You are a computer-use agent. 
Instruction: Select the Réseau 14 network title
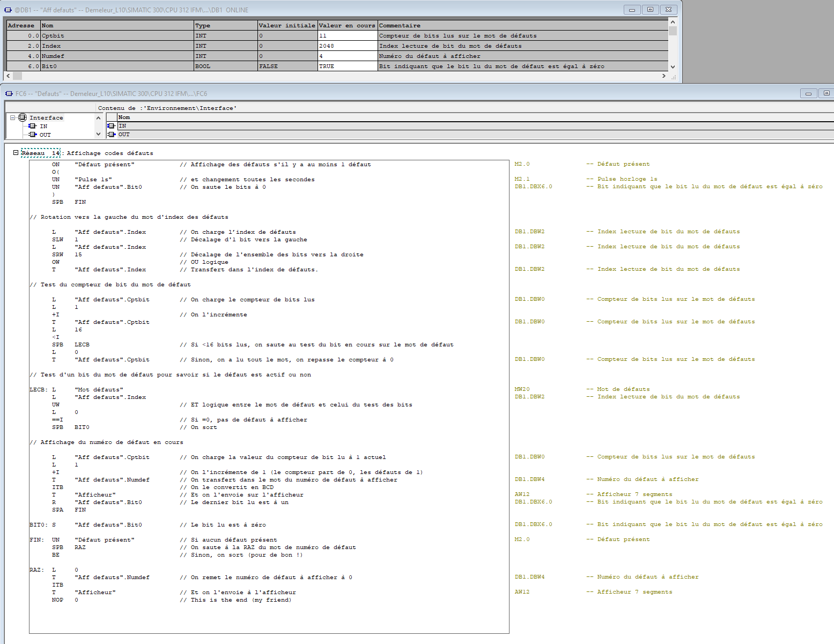coord(41,153)
